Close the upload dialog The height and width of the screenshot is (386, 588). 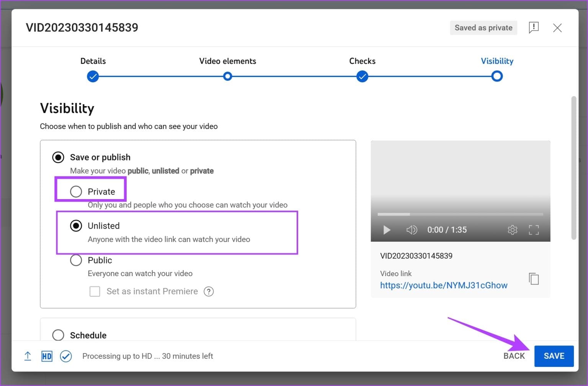[557, 28]
